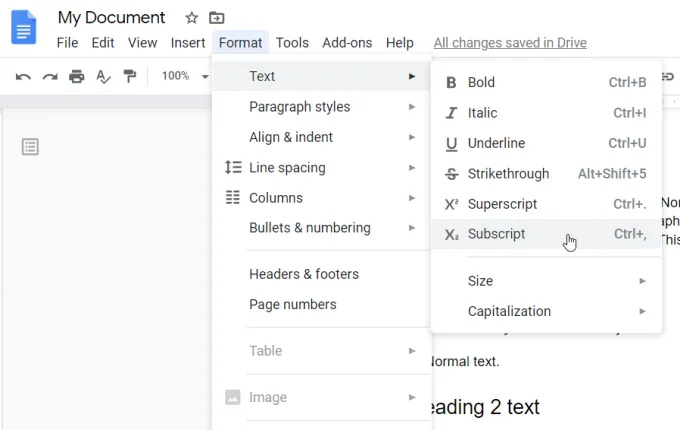The height and width of the screenshot is (430, 680).
Task: Click the print icon in toolbar
Action: 76,76
